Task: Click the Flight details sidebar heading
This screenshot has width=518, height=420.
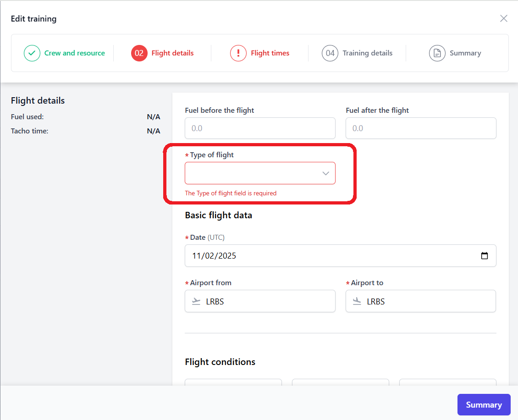Action: (38, 100)
